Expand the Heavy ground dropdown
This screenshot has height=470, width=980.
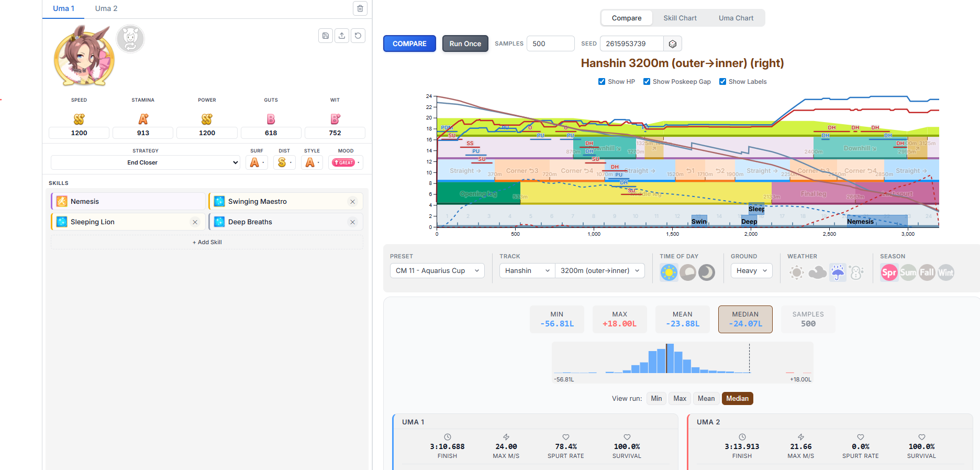pyautogui.click(x=751, y=271)
